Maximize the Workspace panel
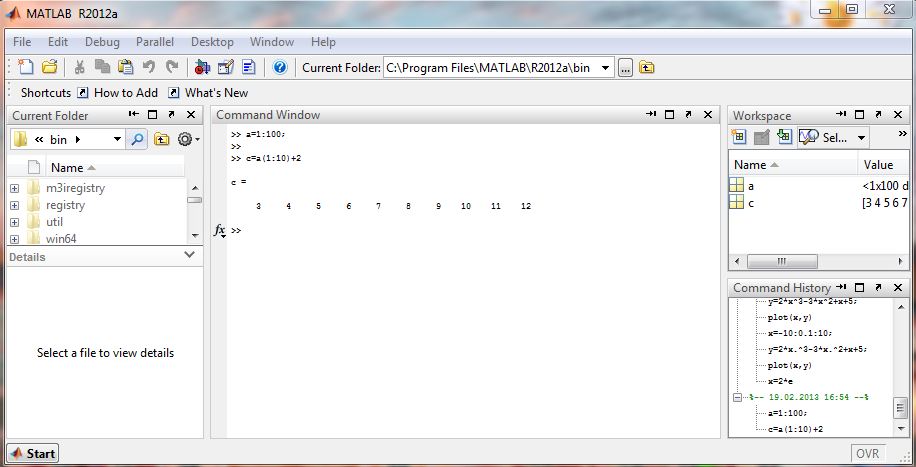 pos(859,115)
